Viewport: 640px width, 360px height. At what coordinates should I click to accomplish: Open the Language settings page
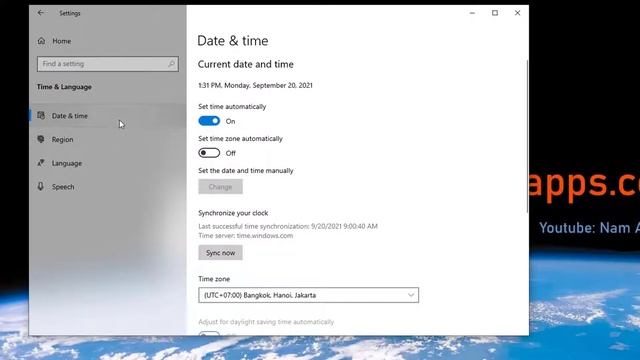tap(108, 163)
